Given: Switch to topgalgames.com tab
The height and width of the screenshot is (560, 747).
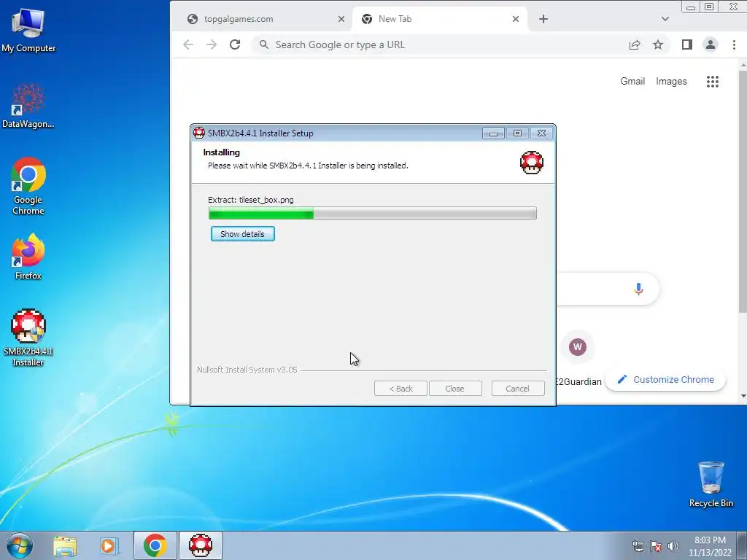Looking at the screenshot, I should (265, 19).
